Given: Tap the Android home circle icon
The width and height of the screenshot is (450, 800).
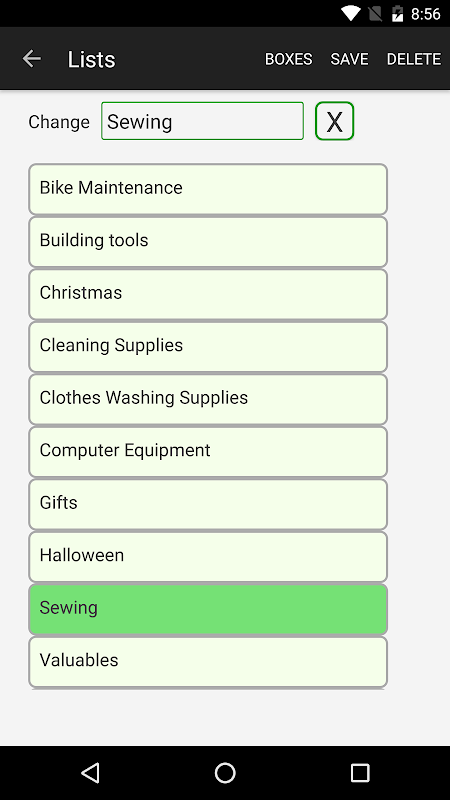Looking at the screenshot, I should click(225, 773).
